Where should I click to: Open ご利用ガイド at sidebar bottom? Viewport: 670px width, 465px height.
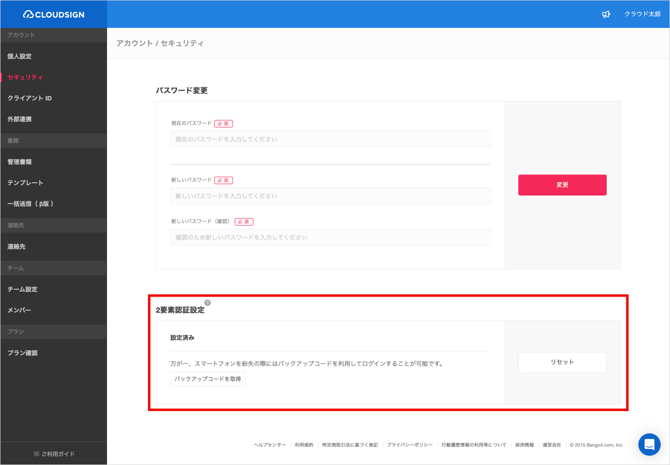click(54, 454)
